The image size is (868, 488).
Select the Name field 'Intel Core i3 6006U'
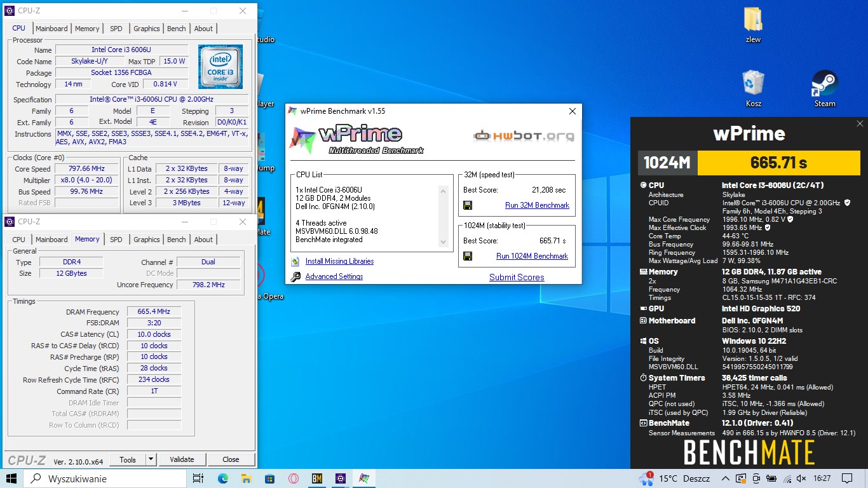tap(121, 50)
